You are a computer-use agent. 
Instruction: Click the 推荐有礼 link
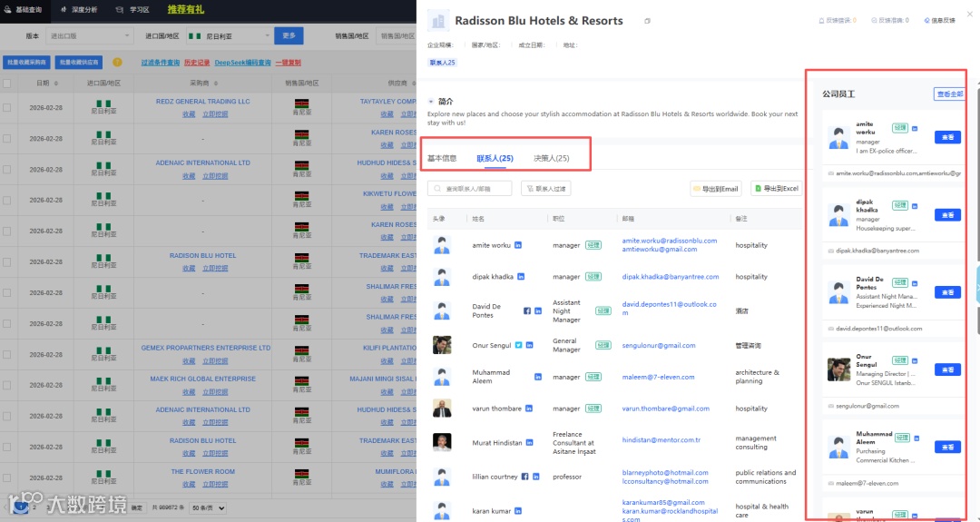(x=186, y=10)
